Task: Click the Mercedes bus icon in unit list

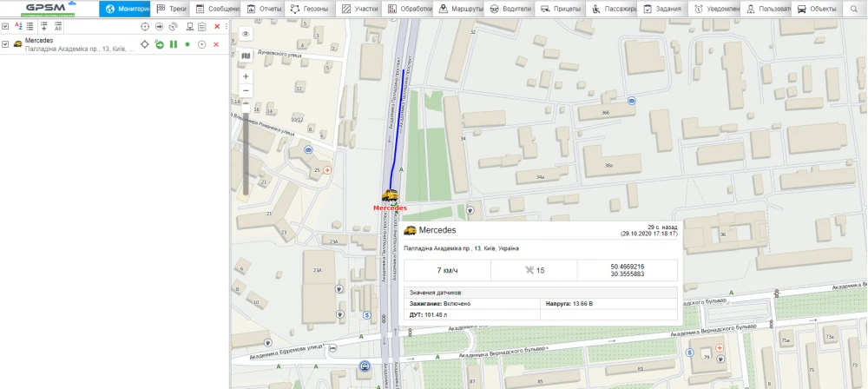Action: click(x=17, y=43)
